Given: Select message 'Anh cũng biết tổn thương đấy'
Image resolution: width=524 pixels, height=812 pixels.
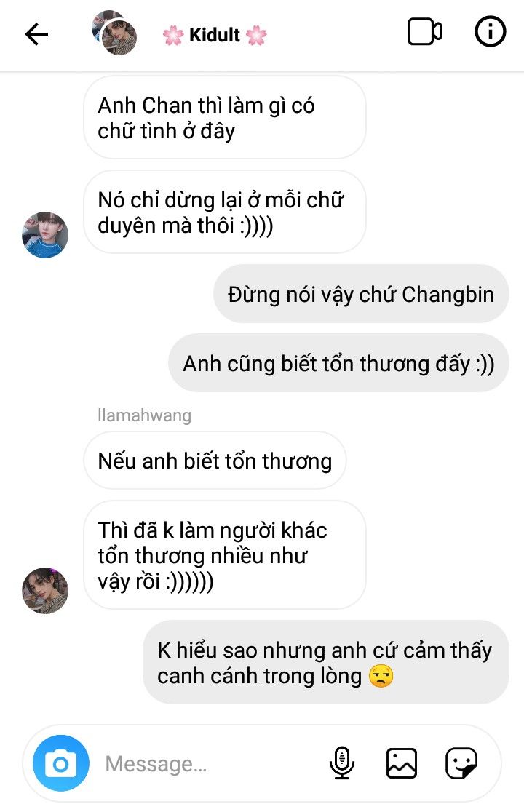Looking at the screenshot, I should (338, 363).
